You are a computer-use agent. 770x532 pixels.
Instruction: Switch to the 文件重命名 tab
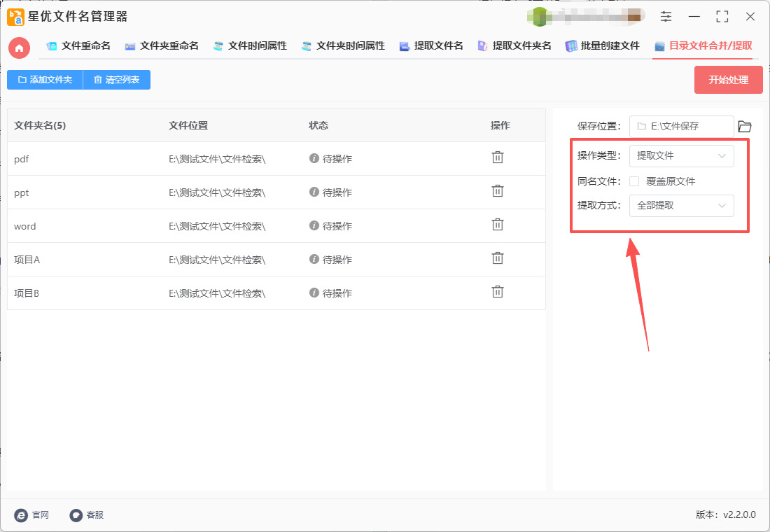78,46
